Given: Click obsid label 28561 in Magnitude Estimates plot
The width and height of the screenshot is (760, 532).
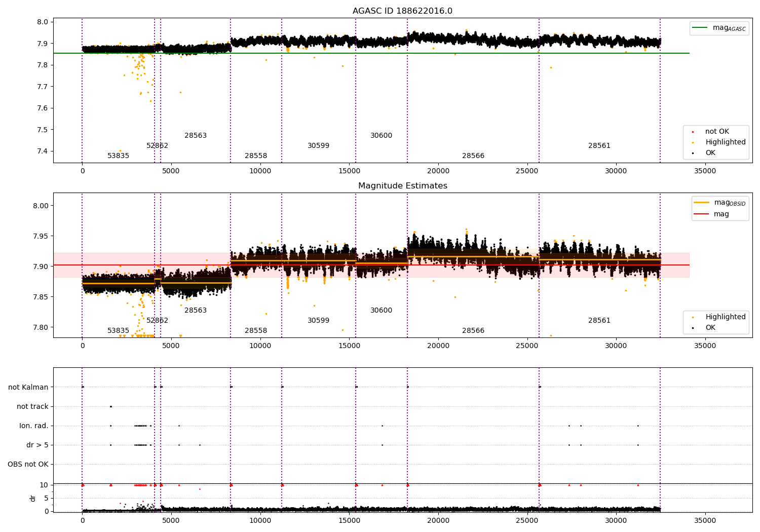Looking at the screenshot, I should tap(599, 321).
